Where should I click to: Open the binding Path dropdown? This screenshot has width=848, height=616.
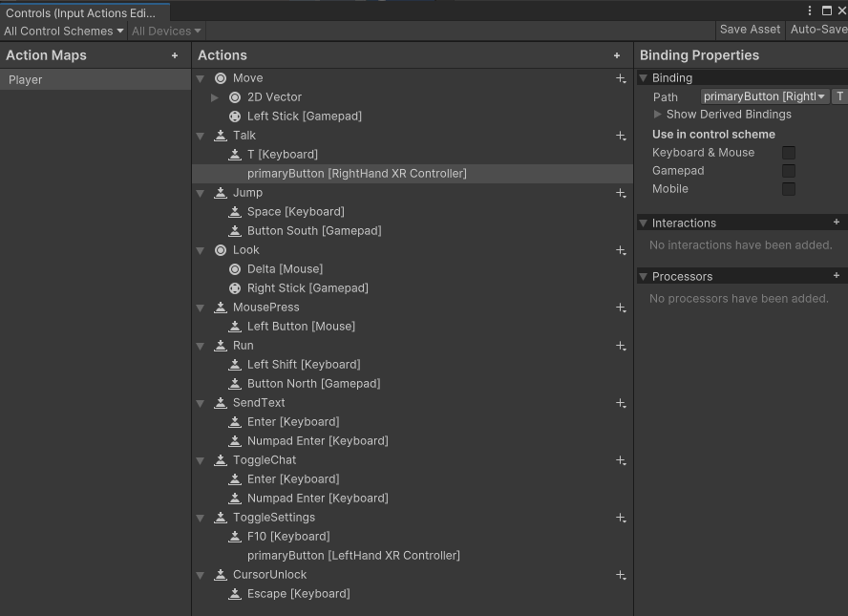coord(764,96)
